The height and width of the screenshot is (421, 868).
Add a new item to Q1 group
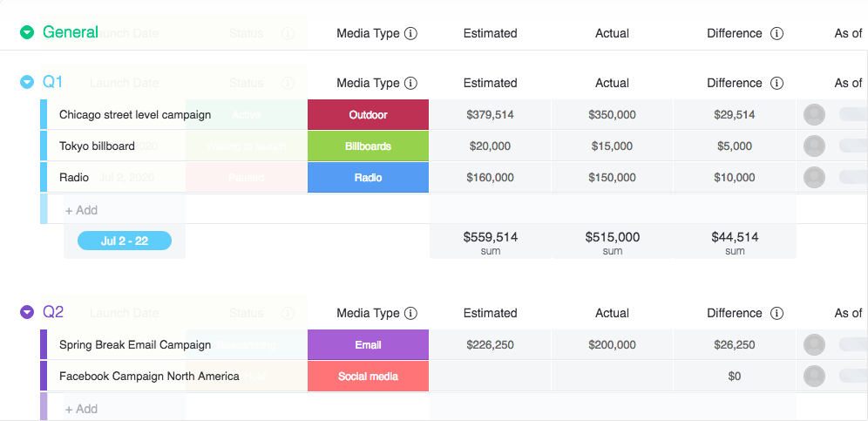coord(81,210)
